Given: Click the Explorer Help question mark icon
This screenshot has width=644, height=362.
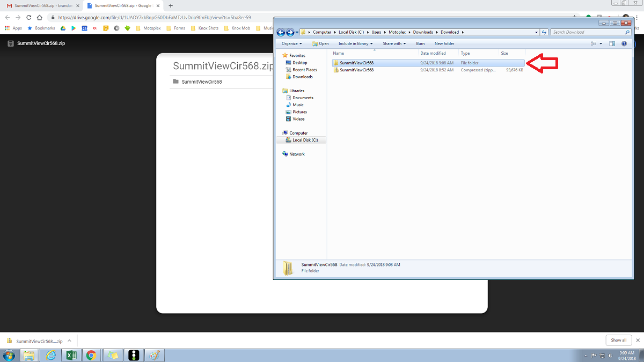Looking at the screenshot, I should pos(624,43).
